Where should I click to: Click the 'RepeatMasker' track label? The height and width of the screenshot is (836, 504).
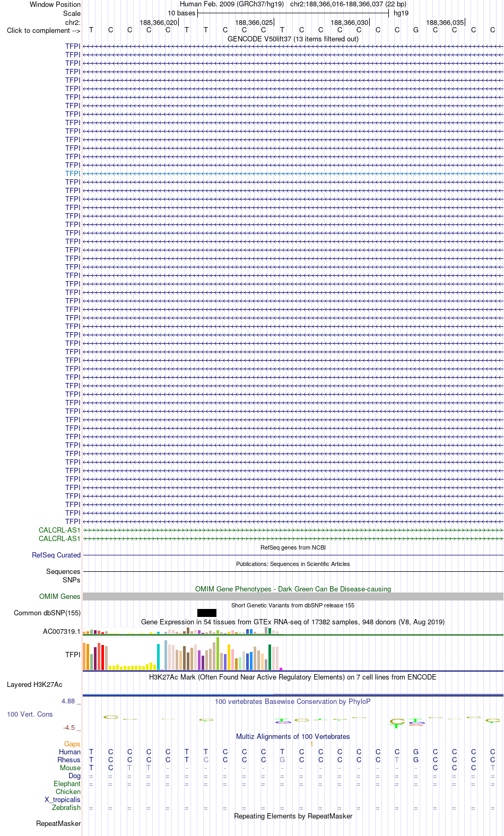[x=58, y=824]
